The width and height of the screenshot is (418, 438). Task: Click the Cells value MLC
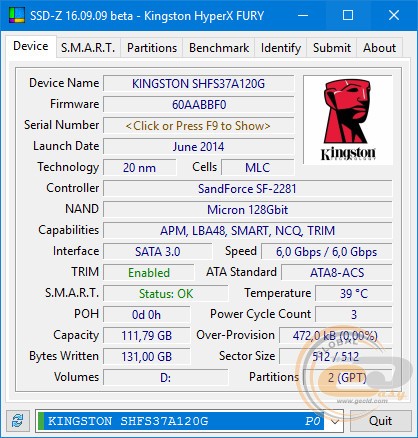pos(258,168)
